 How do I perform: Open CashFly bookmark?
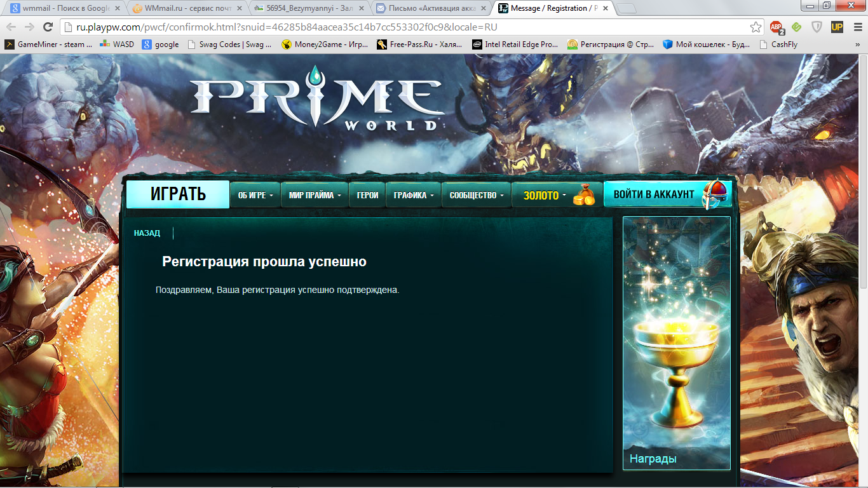point(777,44)
